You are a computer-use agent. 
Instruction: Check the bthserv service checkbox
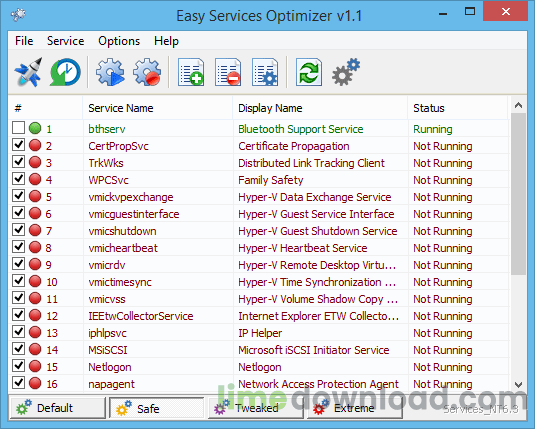[18, 128]
